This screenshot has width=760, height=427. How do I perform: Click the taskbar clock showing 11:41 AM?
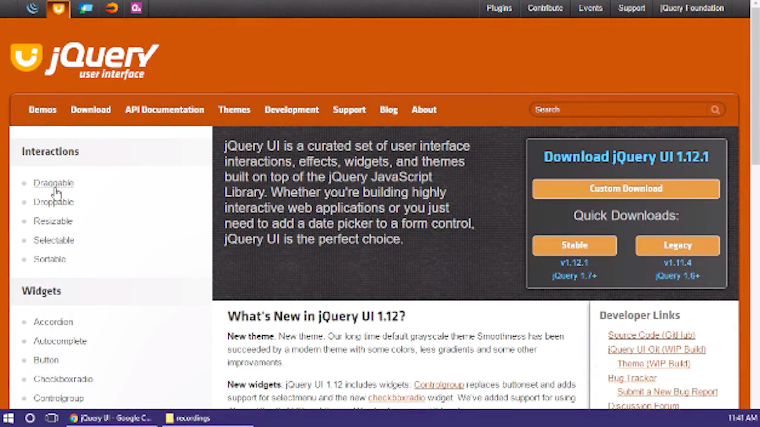(743, 418)
